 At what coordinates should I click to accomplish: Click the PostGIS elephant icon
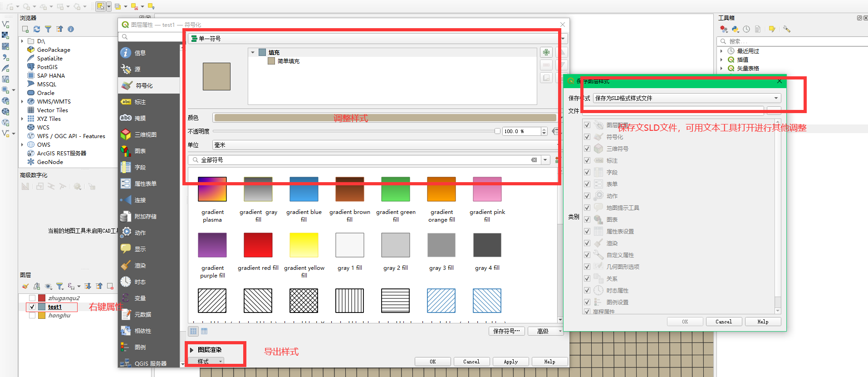[x=31, y=67]
